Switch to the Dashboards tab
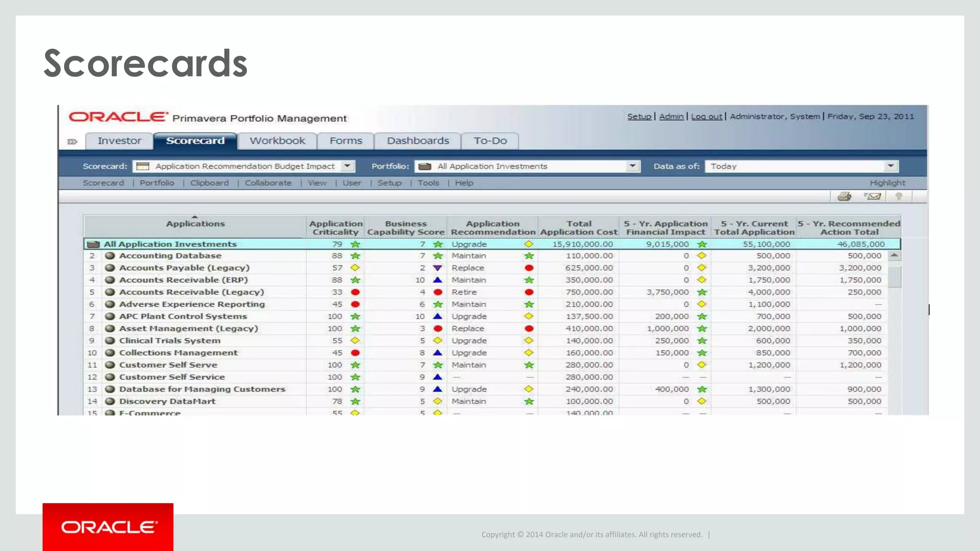Image resolution: width=980 pixels, height=551 pixels. (x=418, y=141)
